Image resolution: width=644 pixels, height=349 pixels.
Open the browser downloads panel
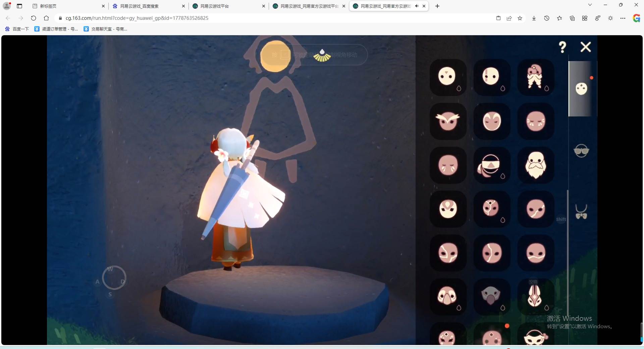(534, 18)
